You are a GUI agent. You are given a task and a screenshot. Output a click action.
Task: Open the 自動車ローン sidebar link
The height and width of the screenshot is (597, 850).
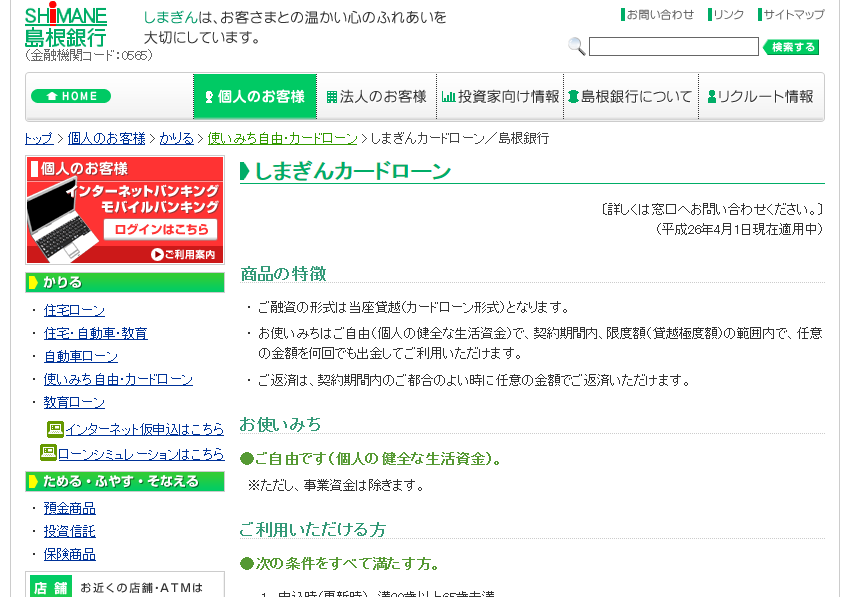(x=81, y=356)
